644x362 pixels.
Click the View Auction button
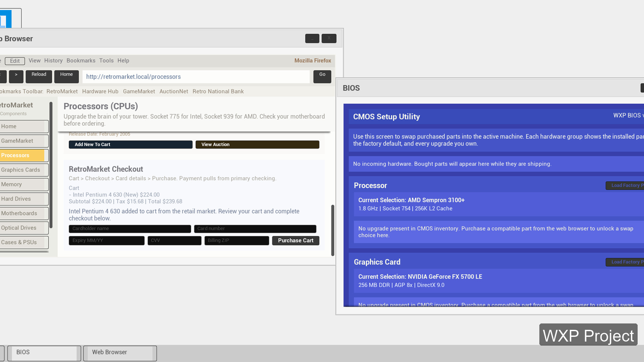click(x=257, y=144)
